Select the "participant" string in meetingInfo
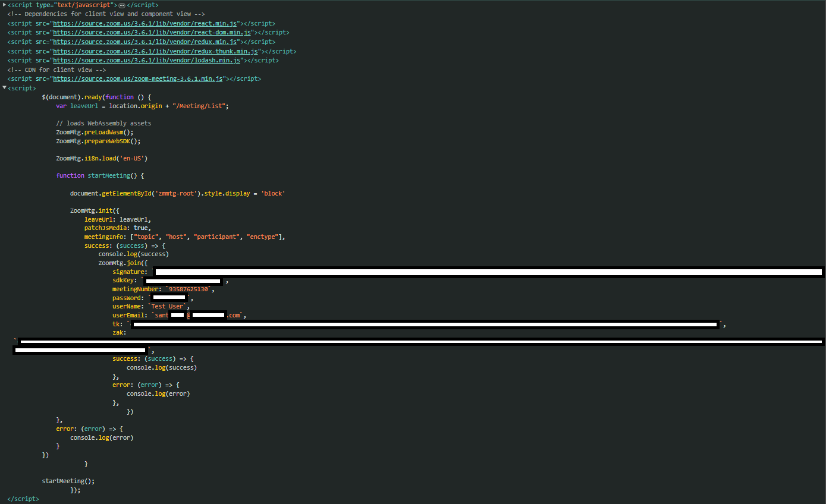The height and width of the screenshot is (504, 826). (216, 237)
